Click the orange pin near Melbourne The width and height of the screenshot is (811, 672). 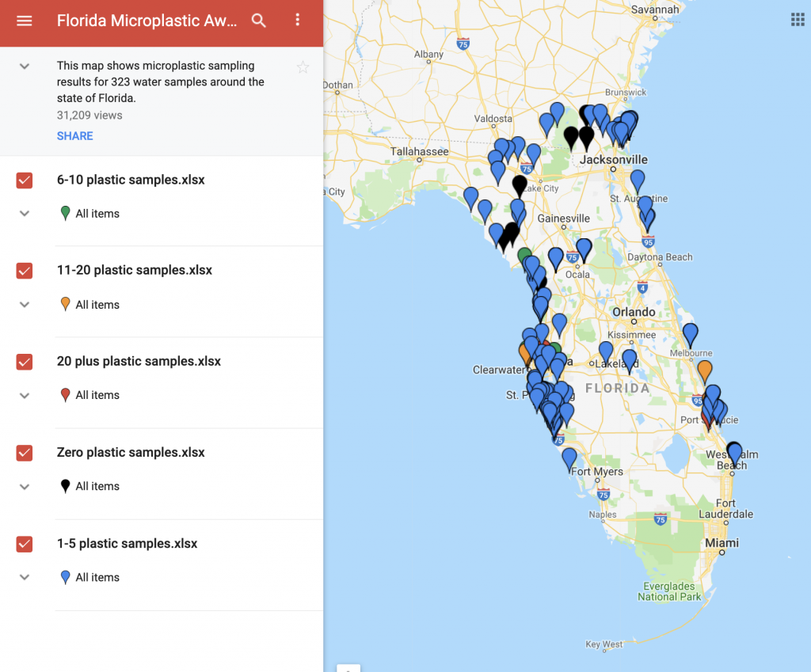click(x=704, y=369)
